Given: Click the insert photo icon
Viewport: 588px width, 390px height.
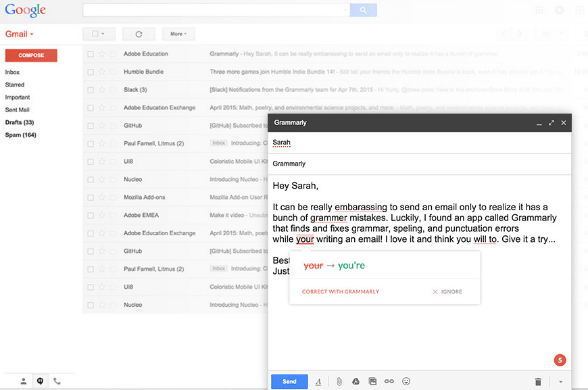Looking at the screenshot, I should 372,382.
